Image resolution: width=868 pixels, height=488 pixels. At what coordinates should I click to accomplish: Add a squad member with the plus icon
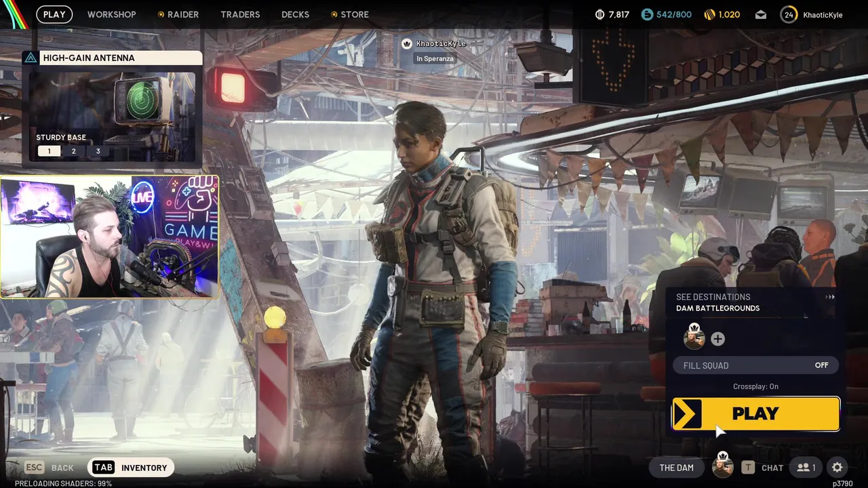point(718,339)
